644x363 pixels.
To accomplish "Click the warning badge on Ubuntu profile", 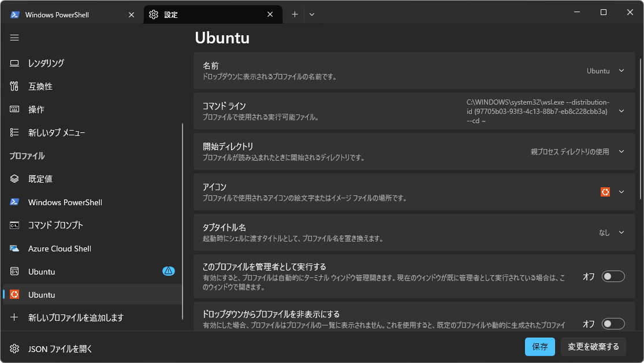I will click(x=168, y=271).
